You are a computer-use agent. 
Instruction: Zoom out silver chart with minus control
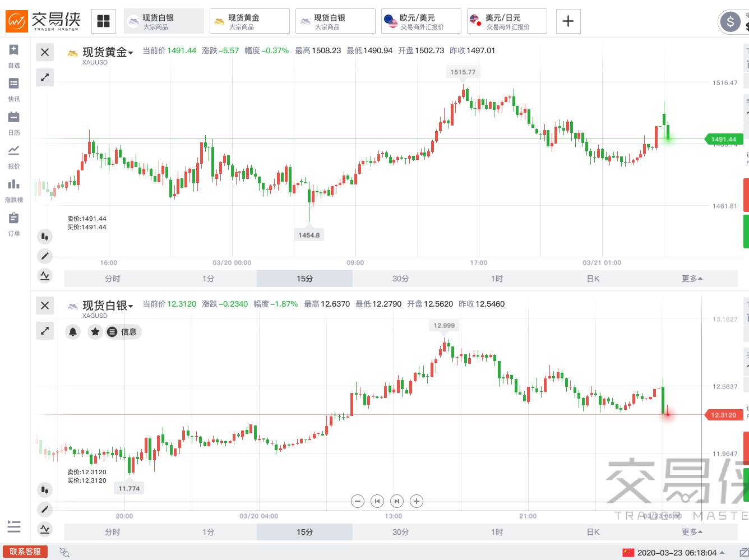point(358,501)
